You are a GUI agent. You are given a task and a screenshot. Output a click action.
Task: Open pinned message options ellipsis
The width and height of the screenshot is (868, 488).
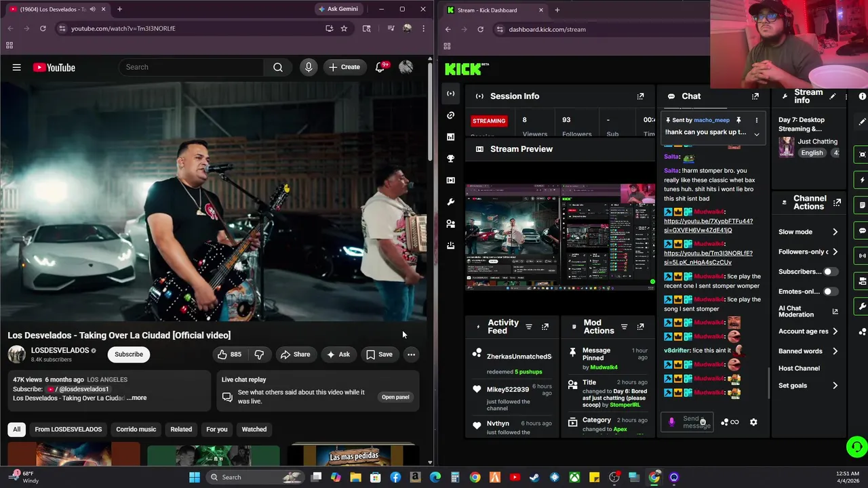point(757,120)
